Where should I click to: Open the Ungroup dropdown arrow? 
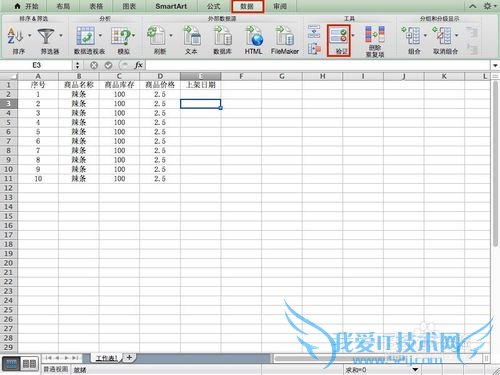[456, 35]
